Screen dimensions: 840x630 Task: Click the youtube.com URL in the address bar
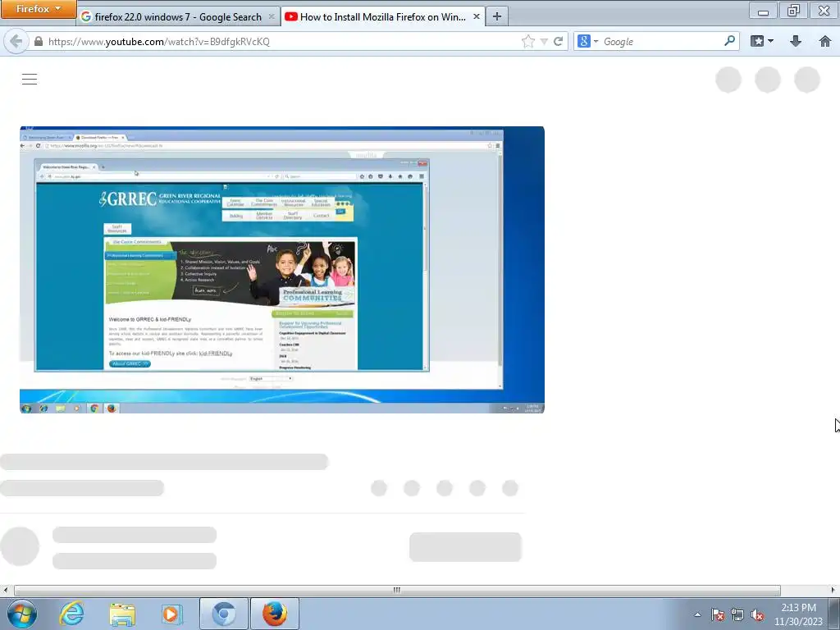coord(159,41)
